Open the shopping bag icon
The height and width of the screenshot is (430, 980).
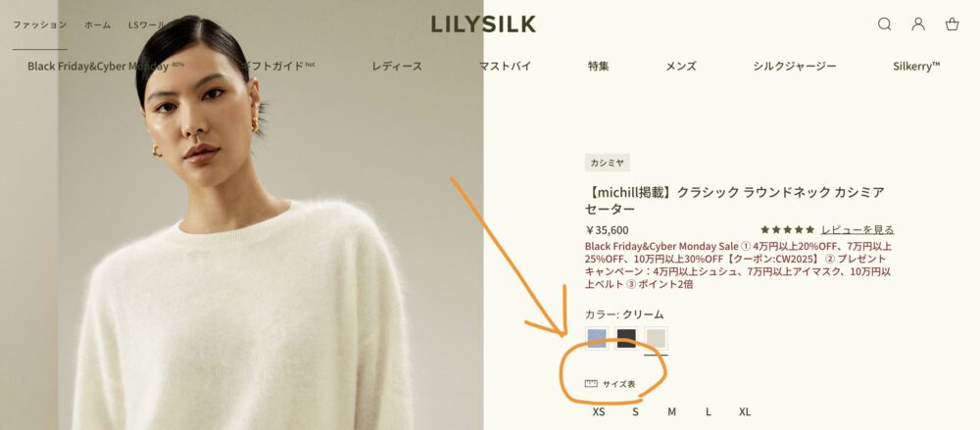tap(952, 24)
